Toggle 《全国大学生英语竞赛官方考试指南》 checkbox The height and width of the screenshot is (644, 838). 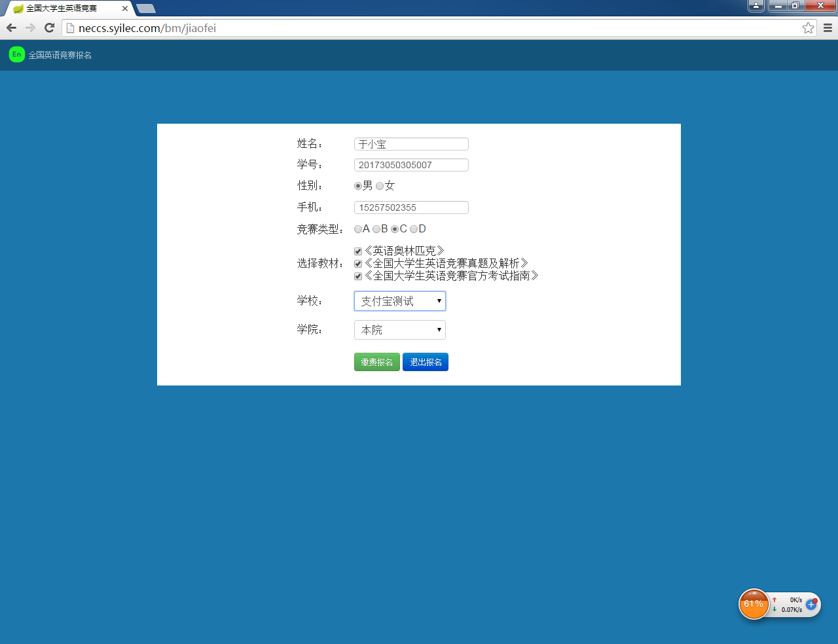(358, 276)
